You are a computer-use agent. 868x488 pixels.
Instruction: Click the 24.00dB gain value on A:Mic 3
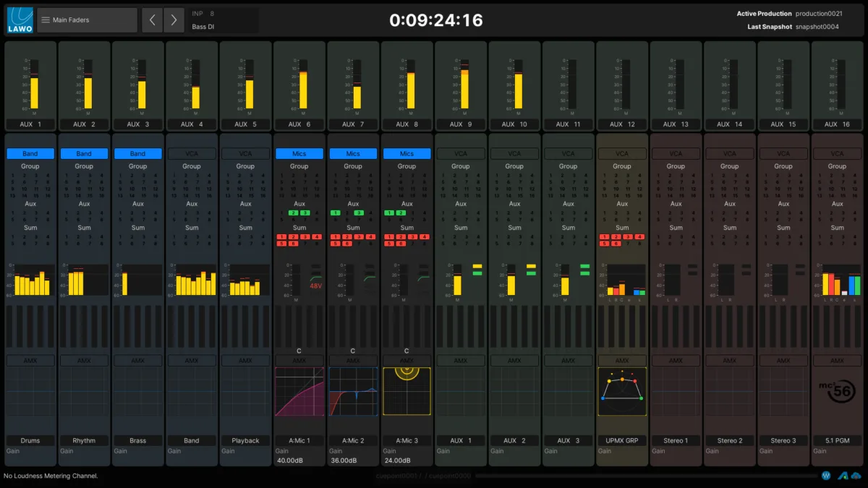pos(398,461)
